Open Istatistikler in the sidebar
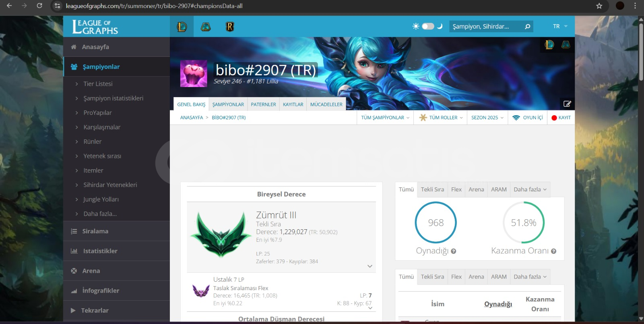The image size is (644, 324). pyautogui.click(x=116, y=251)
